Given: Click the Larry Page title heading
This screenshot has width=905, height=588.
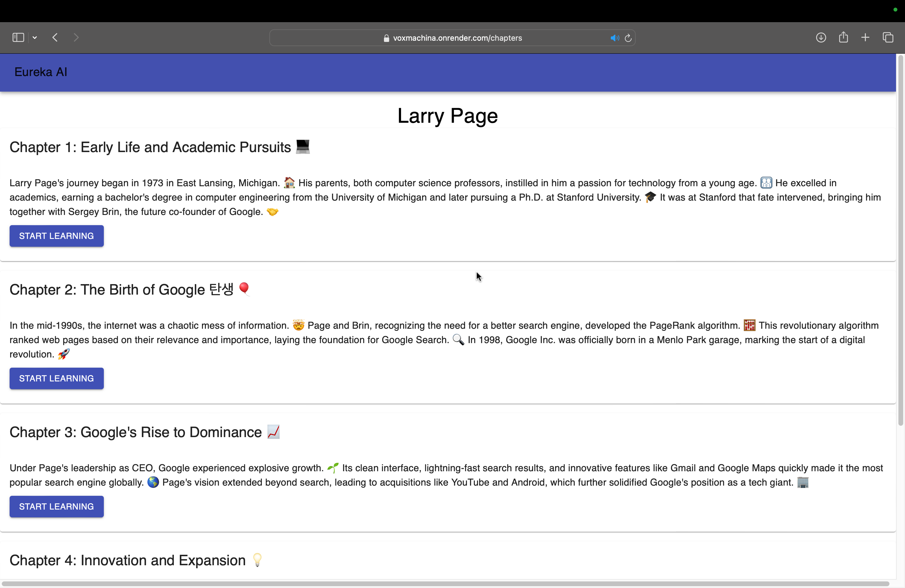Looking at the screenshot, I should click(x=447, y=116).
